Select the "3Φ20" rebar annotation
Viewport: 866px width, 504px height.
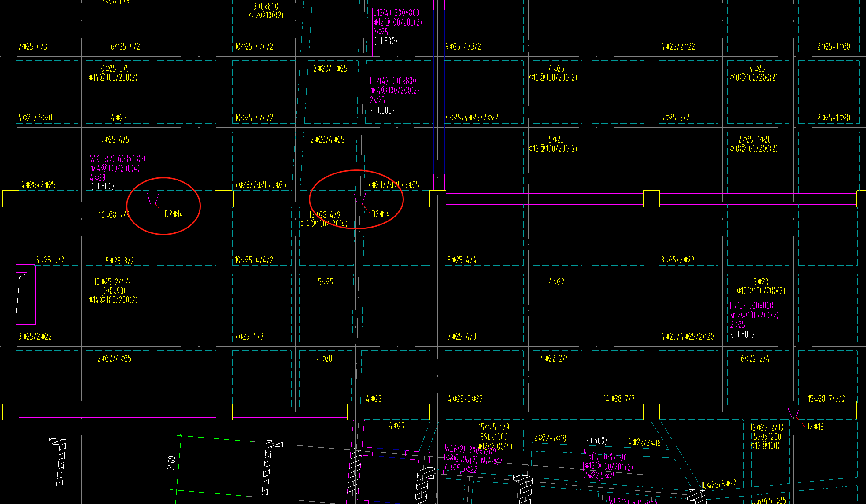click(761, 282)
